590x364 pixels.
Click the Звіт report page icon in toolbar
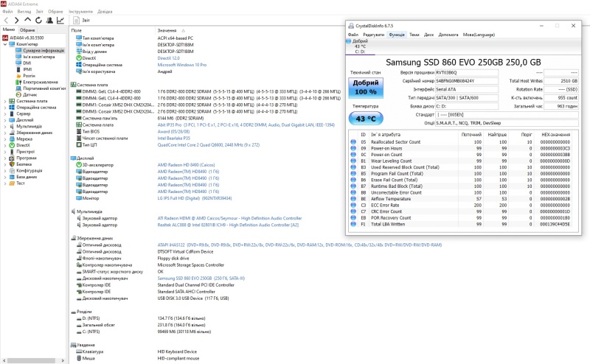click(x=77, y=21)
